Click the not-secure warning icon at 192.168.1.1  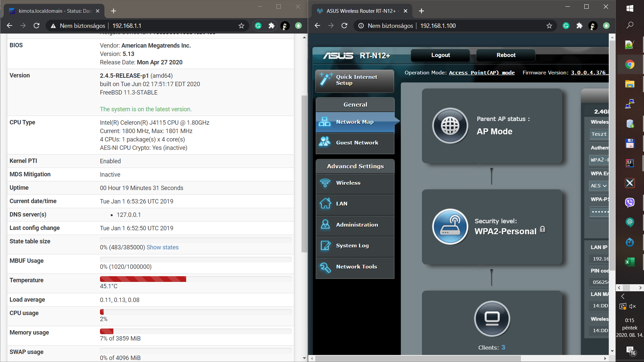coord(53,26)
